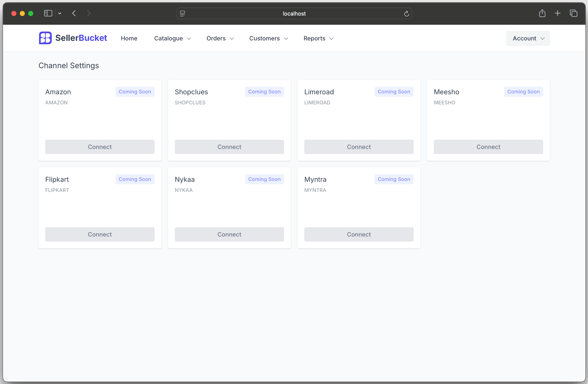Connect the Limeroad channel

point(359,147)
